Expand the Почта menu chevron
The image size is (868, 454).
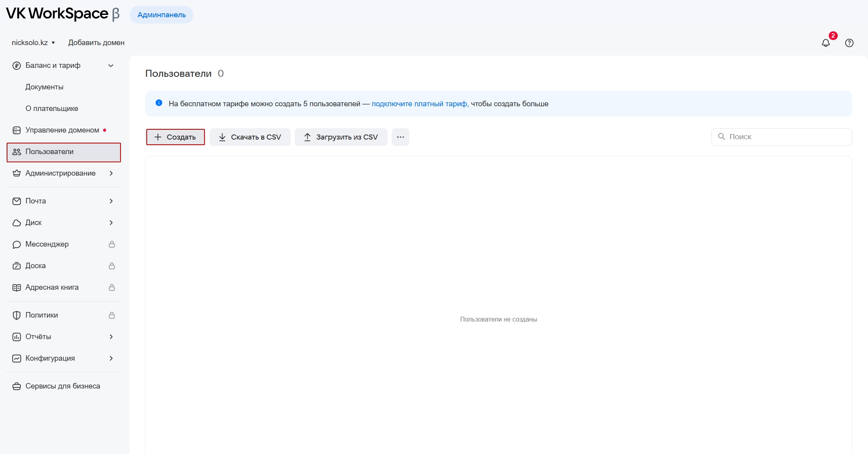pos(111,201)
